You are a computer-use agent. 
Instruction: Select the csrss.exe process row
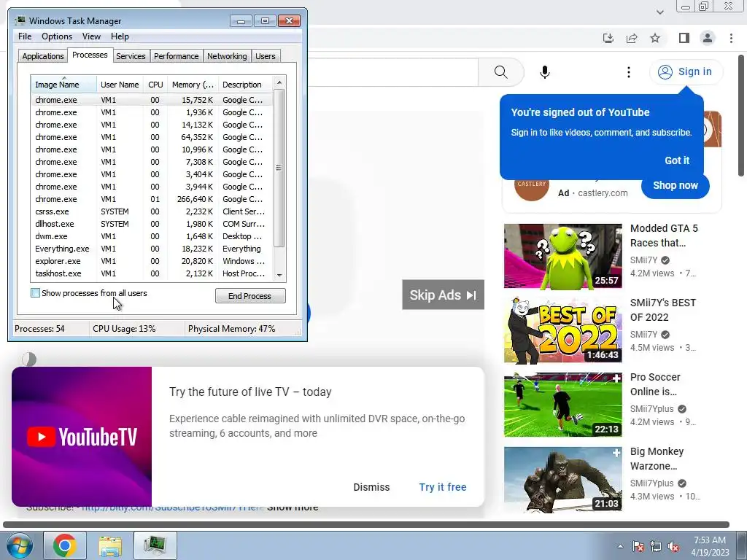click(x=152, y=211)
